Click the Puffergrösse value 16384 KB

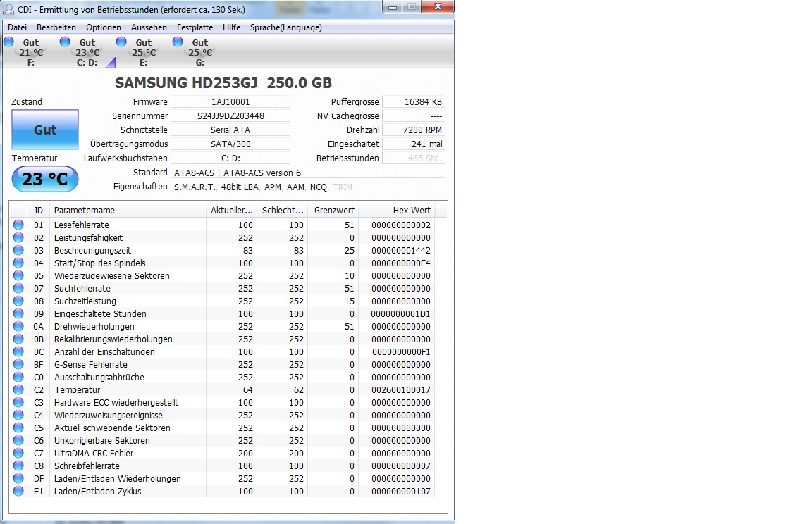tap(413, 102)
